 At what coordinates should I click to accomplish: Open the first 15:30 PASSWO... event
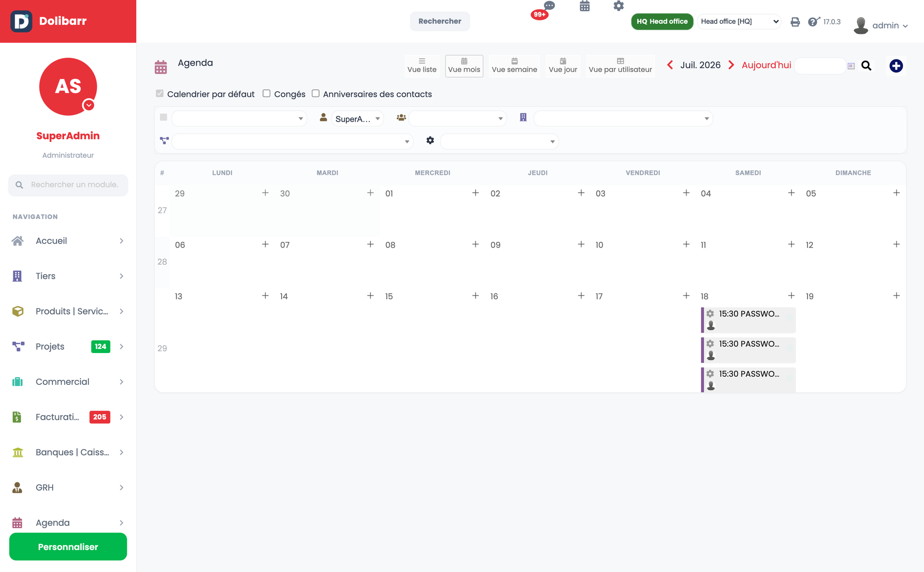coord(748,320)
